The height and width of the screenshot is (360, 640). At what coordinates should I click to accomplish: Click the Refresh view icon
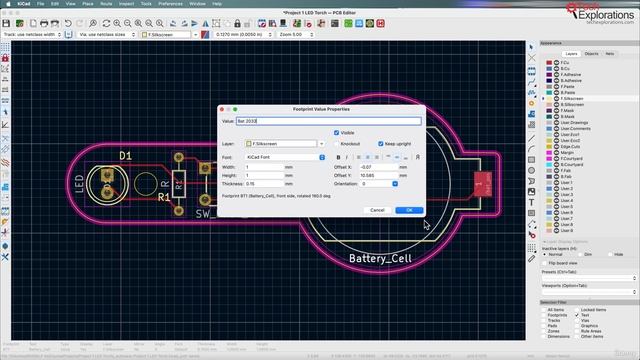tap(106, 24)
